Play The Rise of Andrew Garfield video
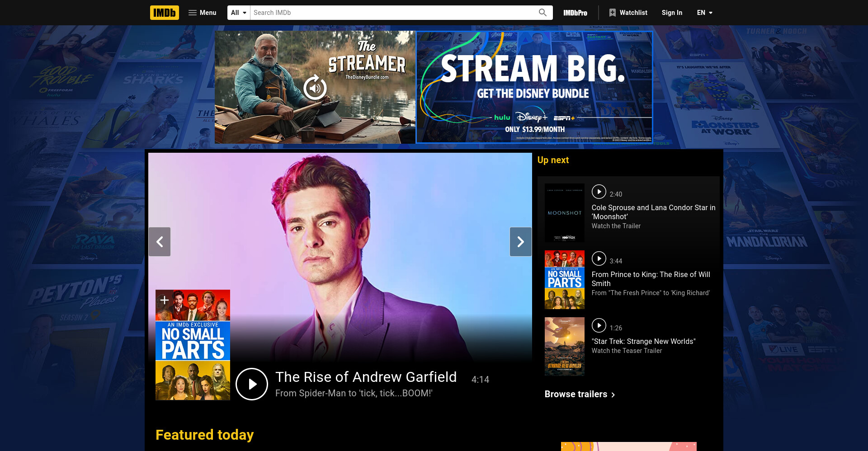This screenshot has width=868, height=451. (252, 384)
